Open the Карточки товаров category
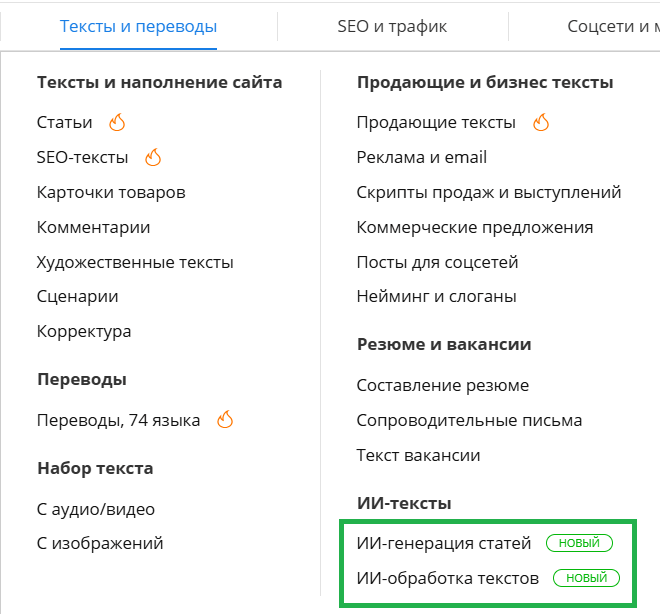Screen dimensions: 660x614 pyautogui.click(x=111, y=192)
